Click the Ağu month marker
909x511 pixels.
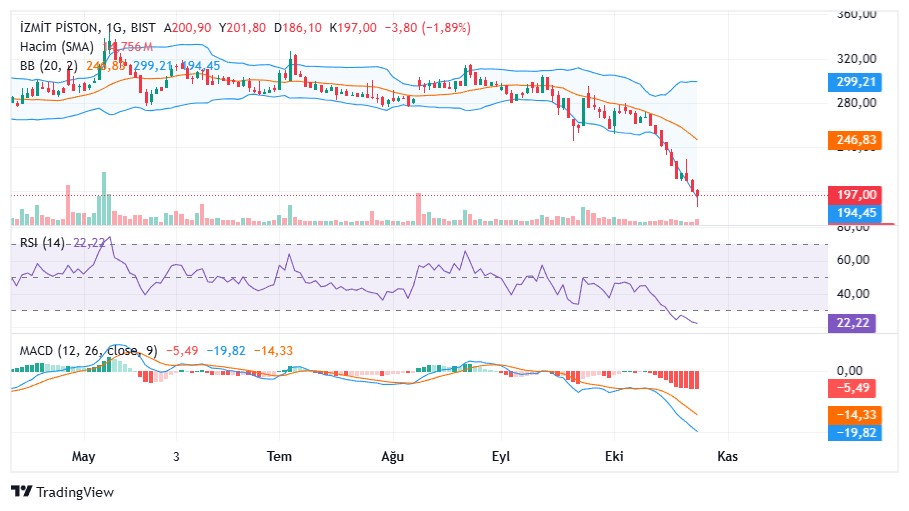[392, 456]
